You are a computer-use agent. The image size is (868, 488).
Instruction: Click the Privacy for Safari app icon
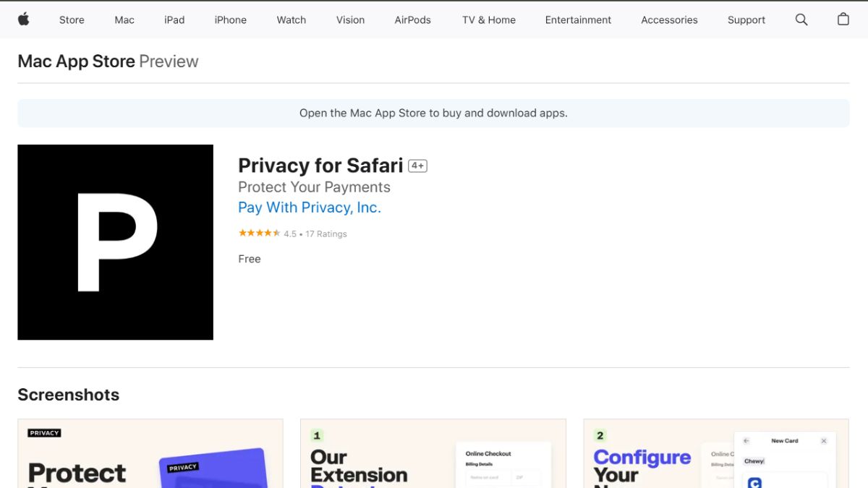116,242
